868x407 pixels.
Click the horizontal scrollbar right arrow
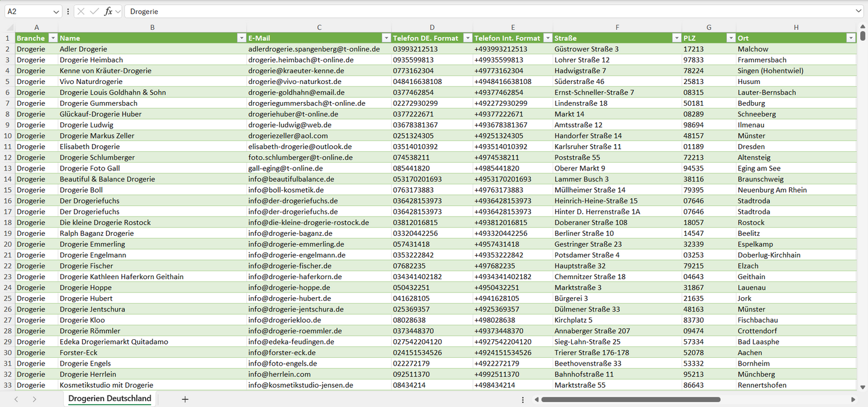coord(853,399)
